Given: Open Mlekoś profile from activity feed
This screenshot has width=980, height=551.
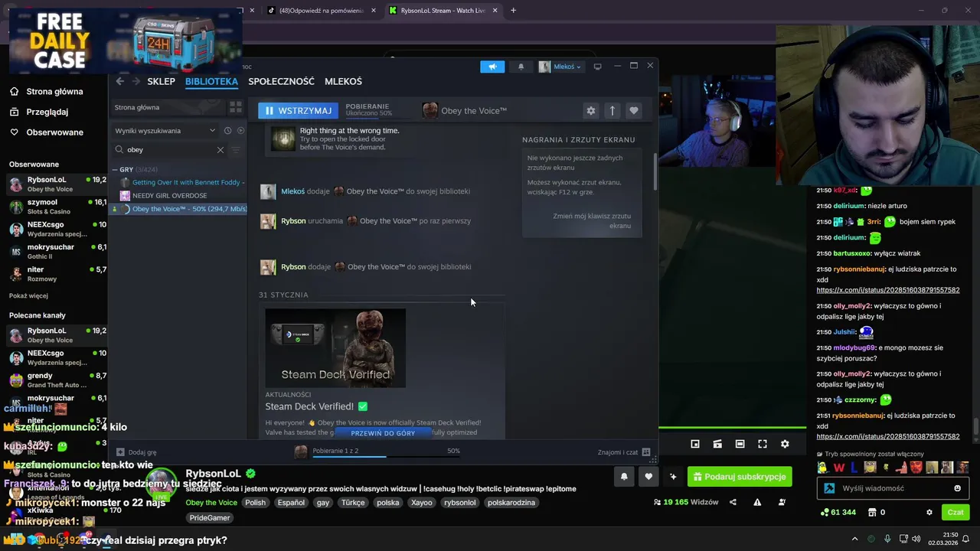Looking at the screenshot, I should [292, 191].
